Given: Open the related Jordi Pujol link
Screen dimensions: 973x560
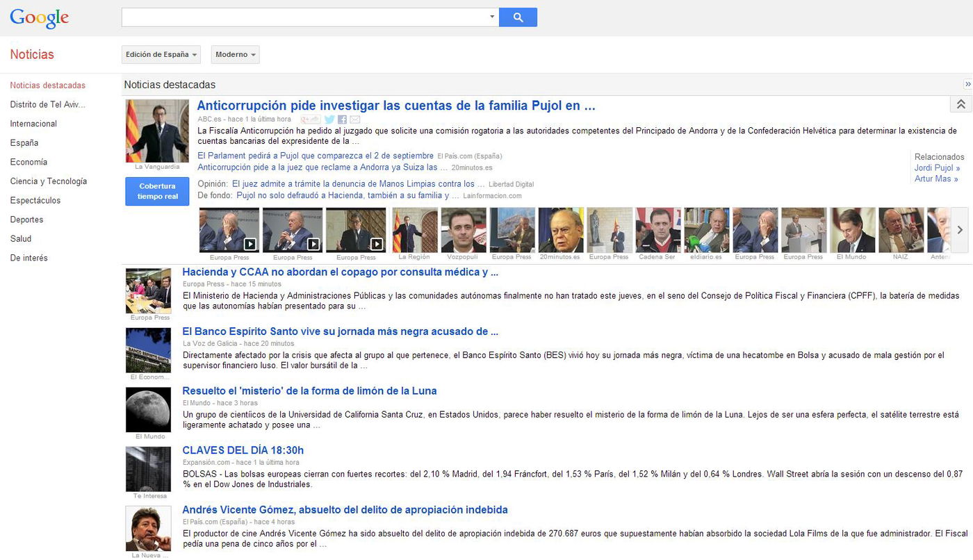Looking at the screenshot, I should click(937, 168).
